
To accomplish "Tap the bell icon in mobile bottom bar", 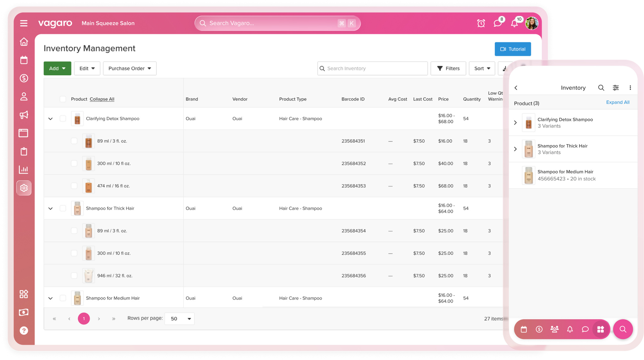I will [570, 329].
